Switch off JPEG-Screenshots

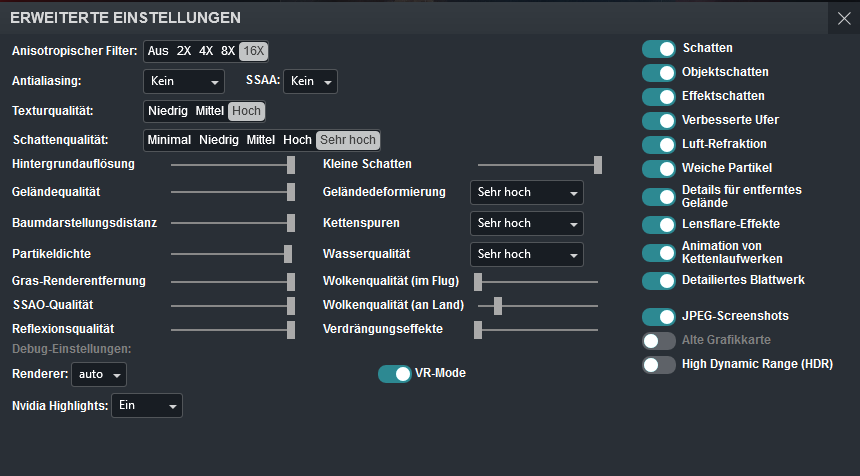pyautogui.click(x=659, y=316)
